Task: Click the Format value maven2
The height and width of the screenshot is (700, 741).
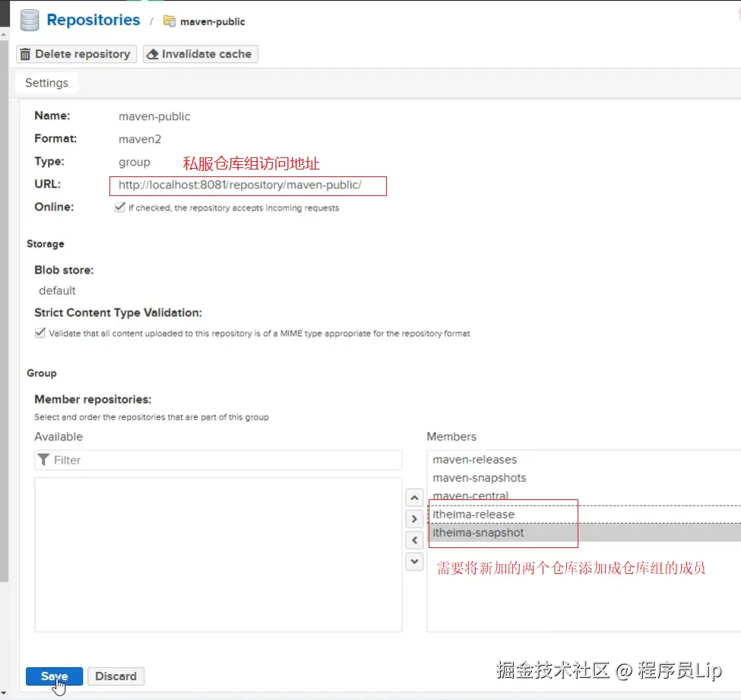Action: (x=140, y=139)
